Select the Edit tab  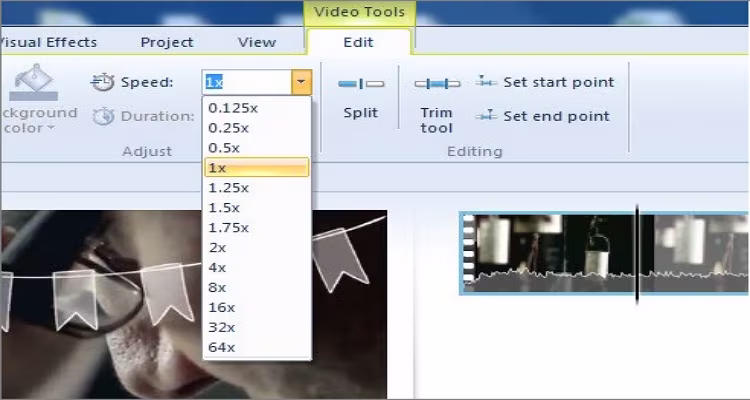pyautogui.click(x=358, y=42)
